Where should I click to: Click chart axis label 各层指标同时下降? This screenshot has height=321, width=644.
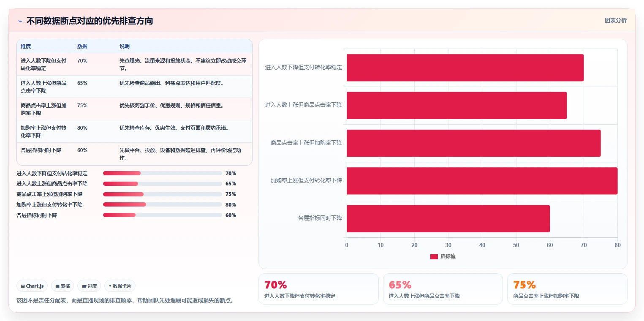pos(320,218)
